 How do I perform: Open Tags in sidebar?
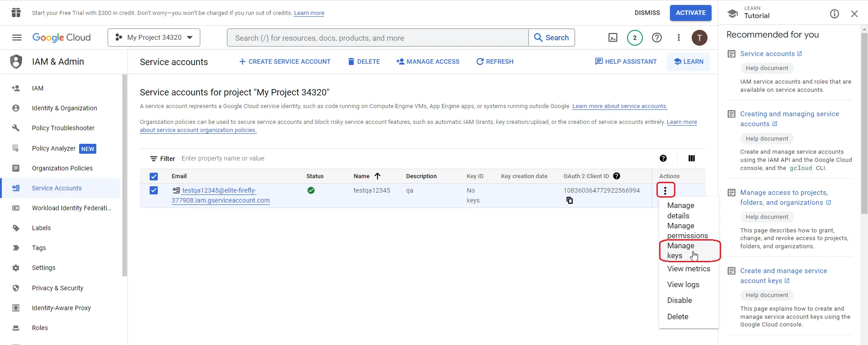coord(61,248)
